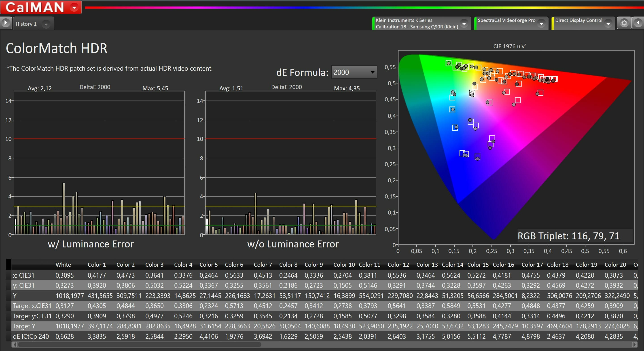Screen dimensions: 644x351
Task: Click the dE ICtCp 240 row label
Action: coord(31,336)
